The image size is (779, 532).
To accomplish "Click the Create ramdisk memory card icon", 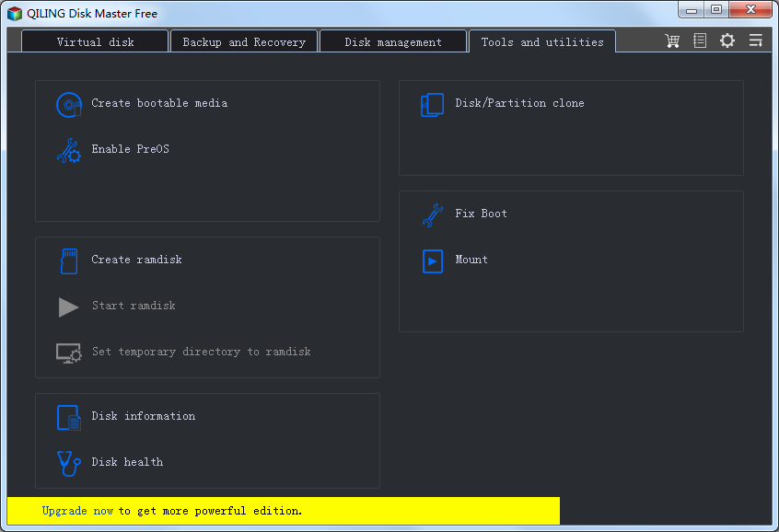I will click(68, 261).
